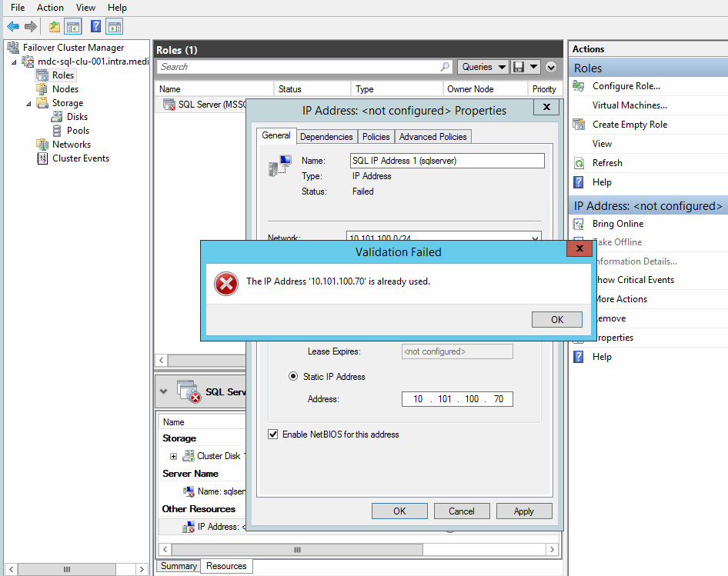Viewport: 728px width, 576px height.
Task: Click the Networks tree icon
Action: point(42,145)
